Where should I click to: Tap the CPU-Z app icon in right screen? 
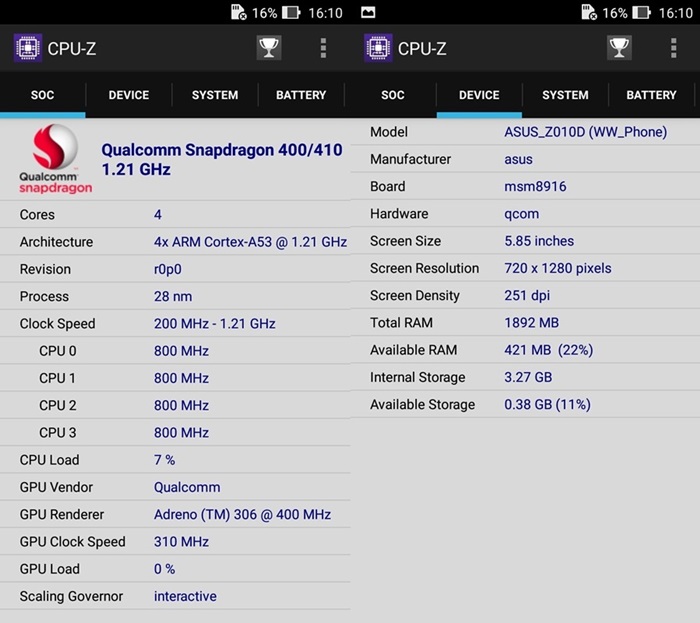pyautogui.click(x=378, y=48)
